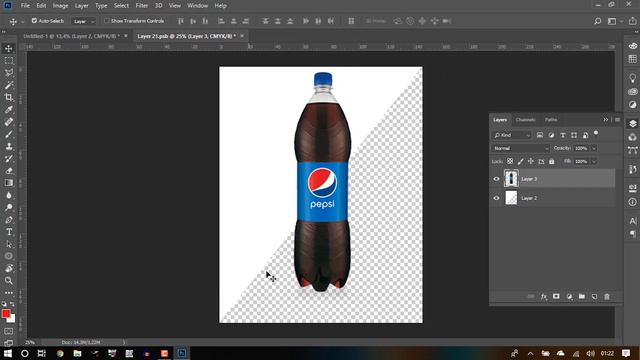This screenshot has height=360, width=640.
Task: Open Move tool preset picker arrow
Action: [22, 22]
